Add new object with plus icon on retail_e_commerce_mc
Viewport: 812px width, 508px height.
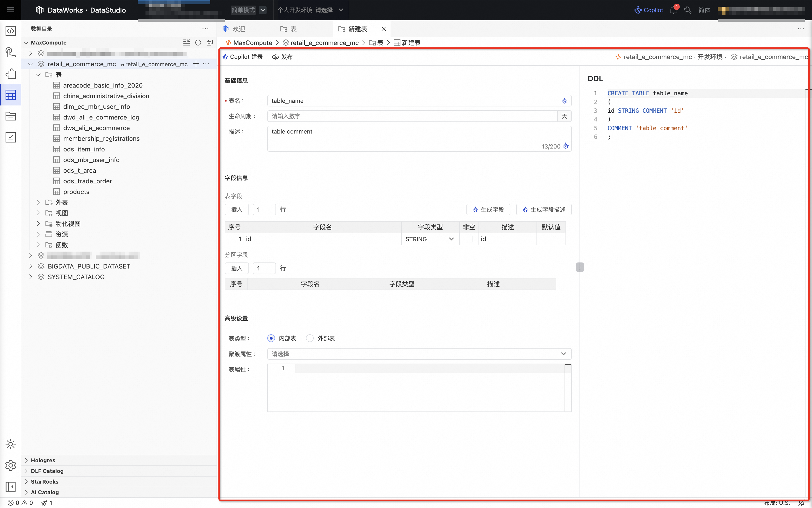tap(196, 64)
